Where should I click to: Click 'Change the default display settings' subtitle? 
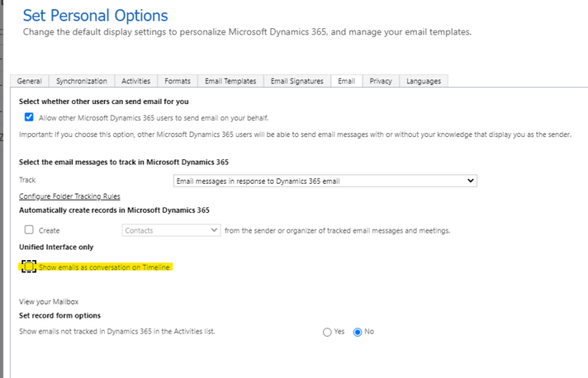(x=247, y=32)
